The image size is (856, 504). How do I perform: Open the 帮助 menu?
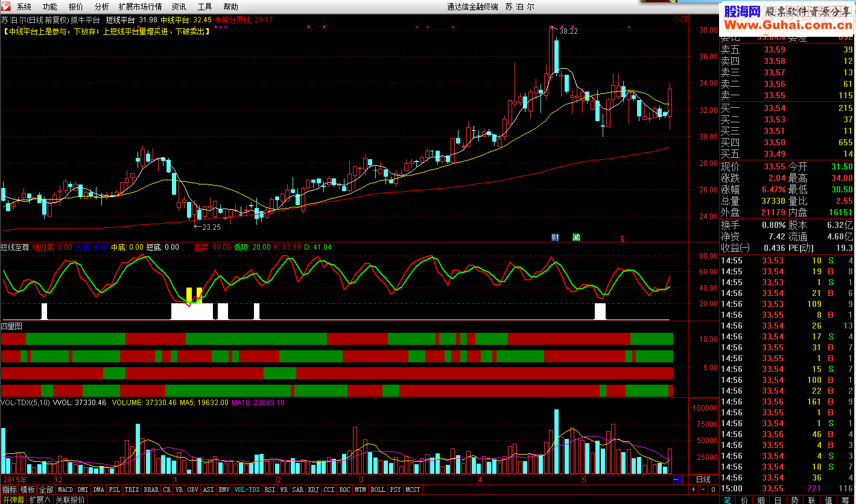pos(230,7)
